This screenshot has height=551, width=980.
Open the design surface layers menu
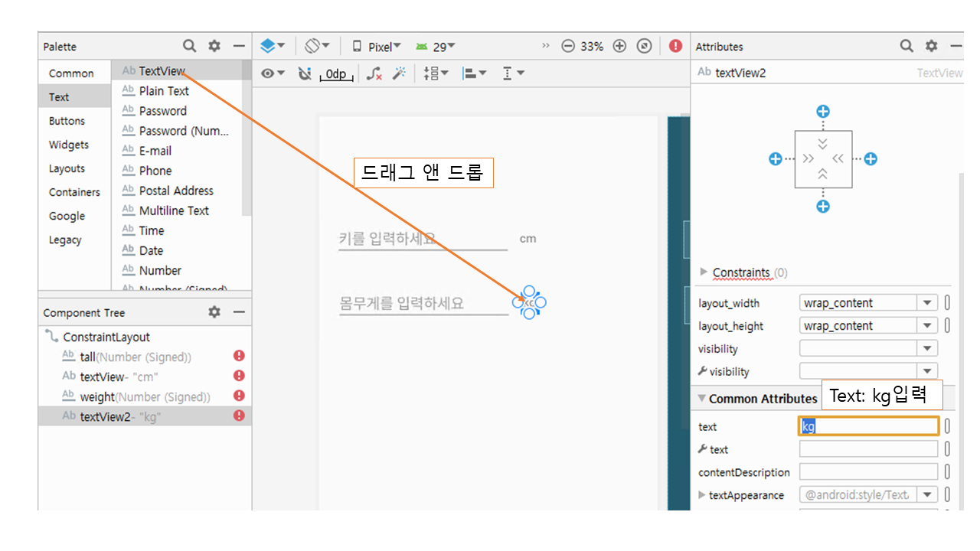[x=272, y=46]
